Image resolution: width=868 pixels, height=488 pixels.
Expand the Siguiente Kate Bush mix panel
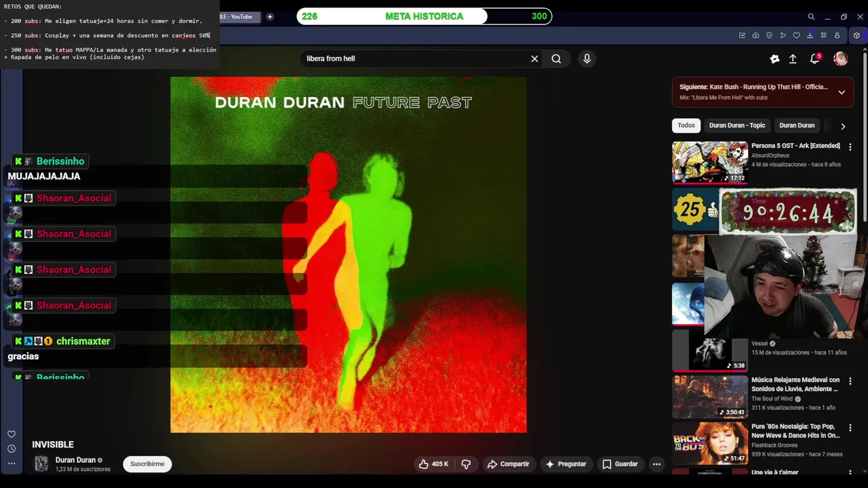coord(842,92)
